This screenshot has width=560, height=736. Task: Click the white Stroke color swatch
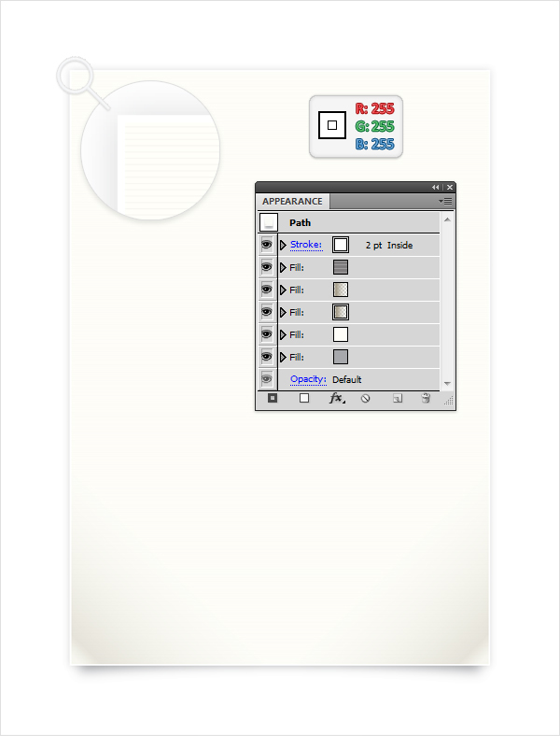(x=341, y=245)
